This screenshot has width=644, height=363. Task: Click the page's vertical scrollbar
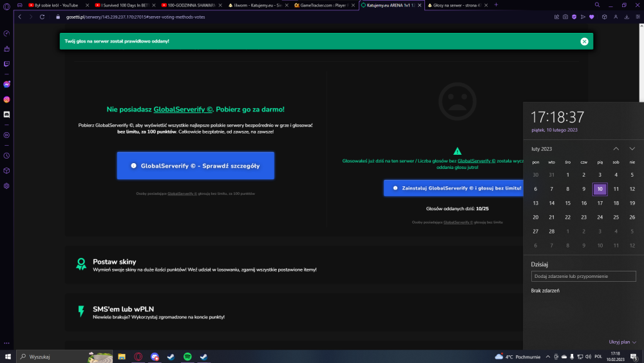click(641, 63)
